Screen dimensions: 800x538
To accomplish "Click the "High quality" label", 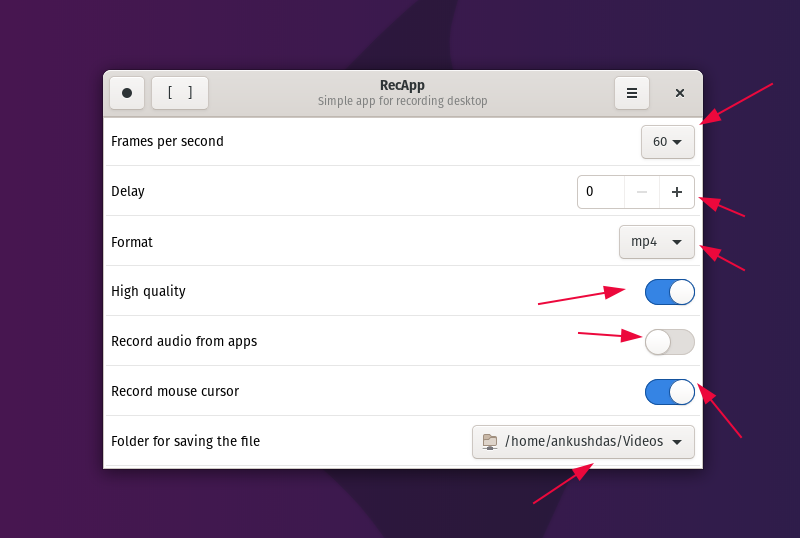I will (x=148, y=291).
